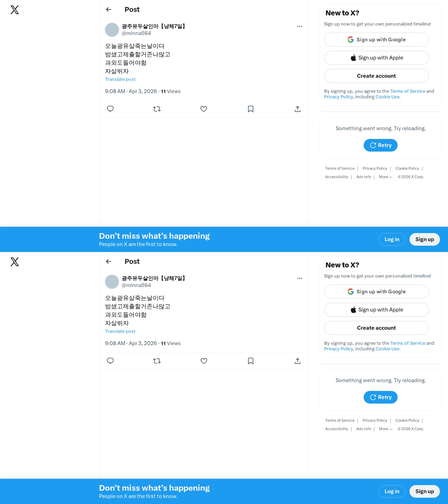Open the three-dot more menu on the upper post

[300, 26]
